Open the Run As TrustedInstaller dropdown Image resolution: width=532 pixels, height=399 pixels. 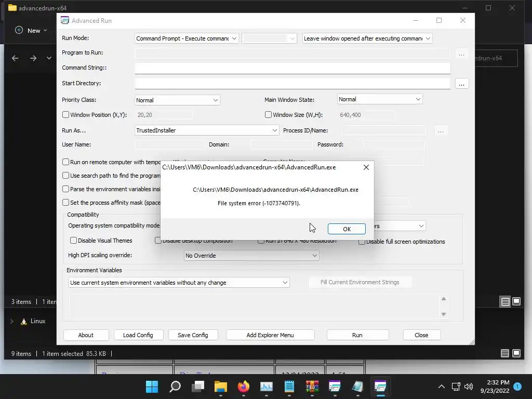tap(207, 130)
